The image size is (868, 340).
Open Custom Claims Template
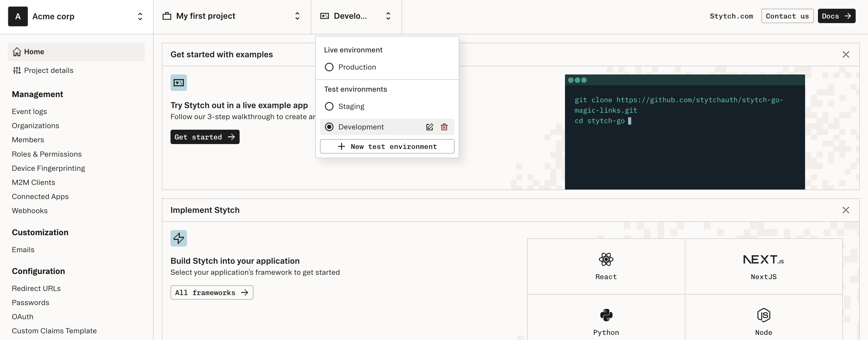point(54,331)
